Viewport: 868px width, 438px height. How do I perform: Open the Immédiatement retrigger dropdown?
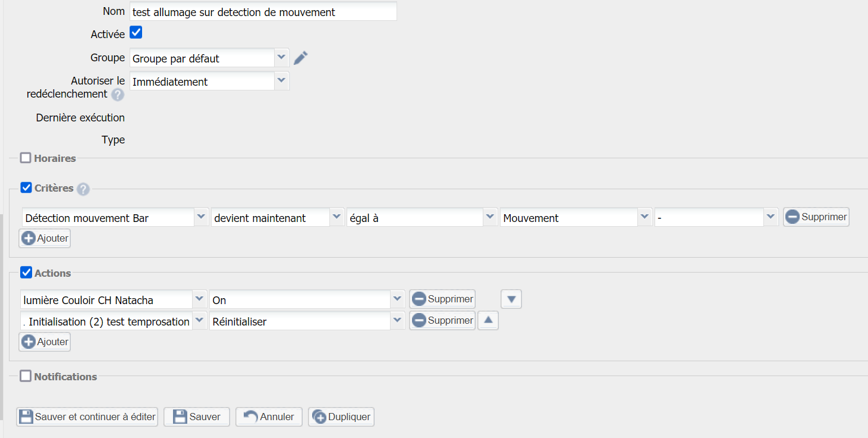click(x=281, y=81)
